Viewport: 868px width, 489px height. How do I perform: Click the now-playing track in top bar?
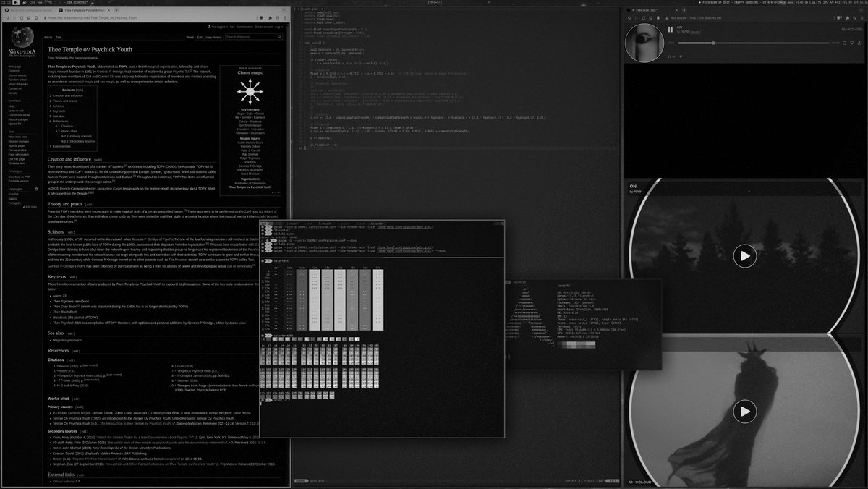[x=745, y=3]
